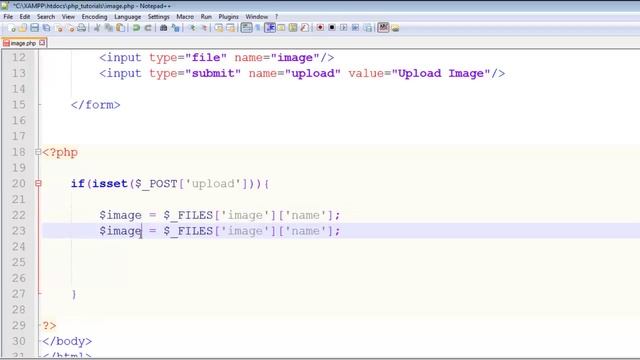Image resolution: width=640 pixels, height=360 pixels.
Task: Open the Language menu
Action: tap(127, 17)
